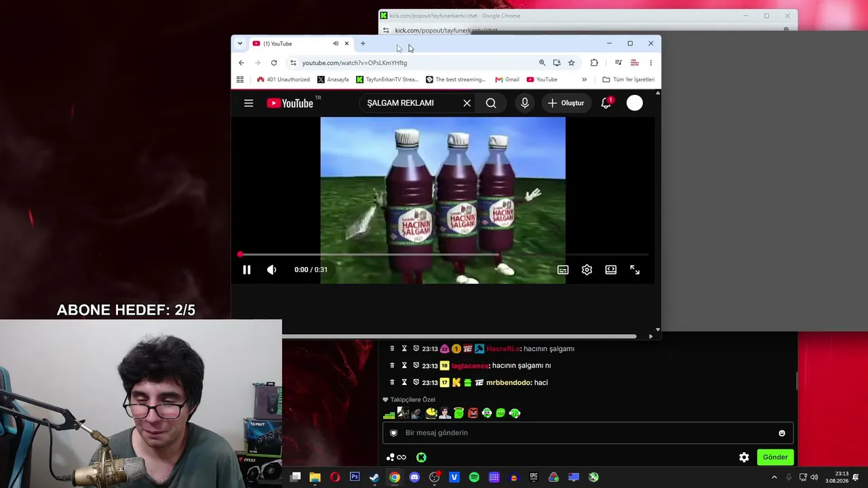Image resolution: width=868 pixels, height=488 pixels.
Task: Open the Oluştur create menu
Action: (x=566, y=103)
